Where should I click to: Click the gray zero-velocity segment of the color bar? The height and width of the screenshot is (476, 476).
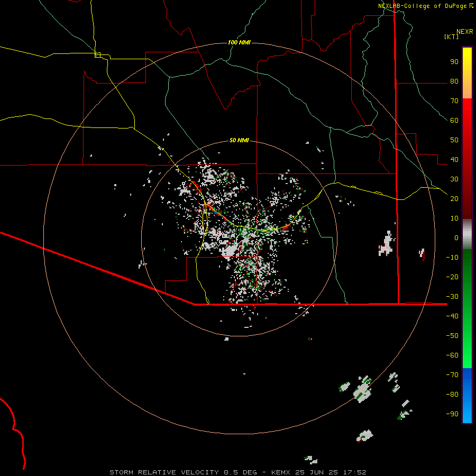coord(467,234)
